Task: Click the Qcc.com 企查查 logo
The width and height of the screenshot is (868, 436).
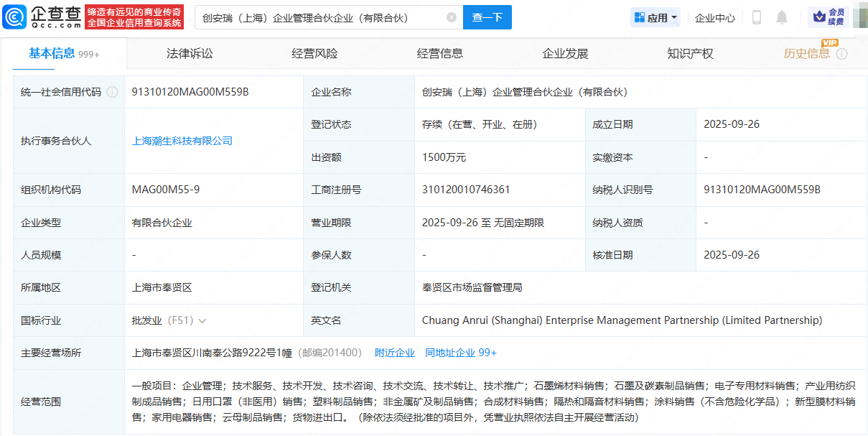Action: tap(43, 17)
